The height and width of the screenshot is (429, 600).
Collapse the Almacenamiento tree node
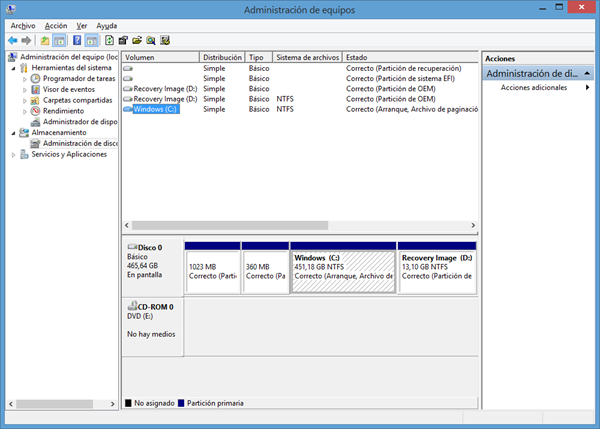[x=13, y=133]
